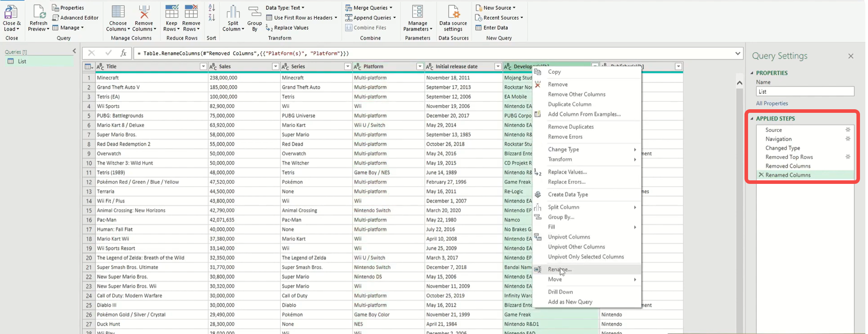Open query Properties in the ribbon Query group

coord(68,8)
